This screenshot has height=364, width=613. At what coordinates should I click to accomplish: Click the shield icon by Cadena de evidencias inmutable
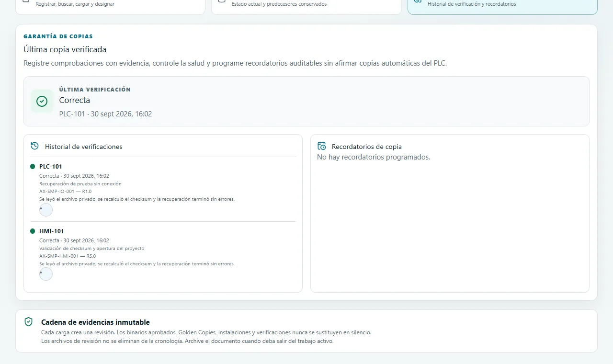[29, 321]
